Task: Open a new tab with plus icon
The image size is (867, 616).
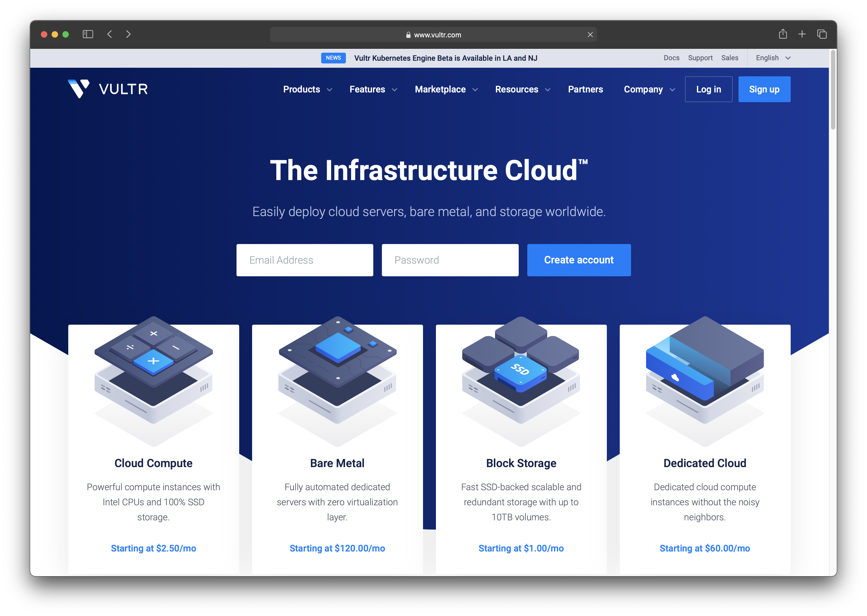Action: tap(802, 34)
